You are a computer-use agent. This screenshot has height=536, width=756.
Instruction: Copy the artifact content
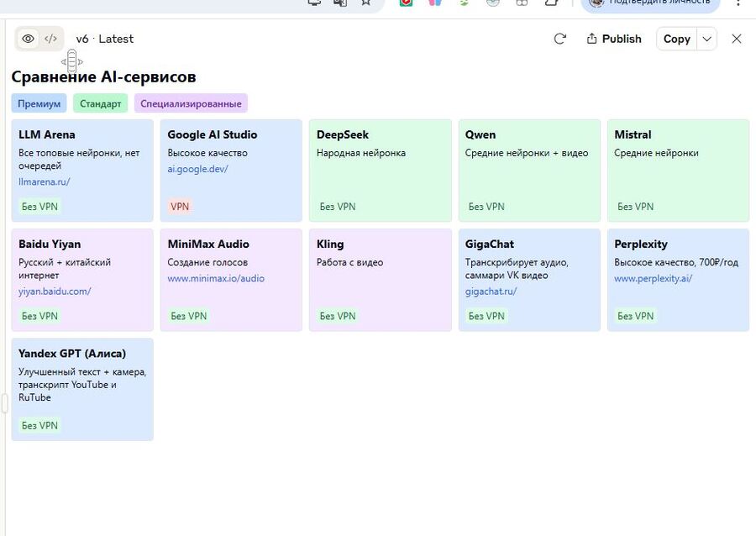pyautogui.click(x=676, y=39)
